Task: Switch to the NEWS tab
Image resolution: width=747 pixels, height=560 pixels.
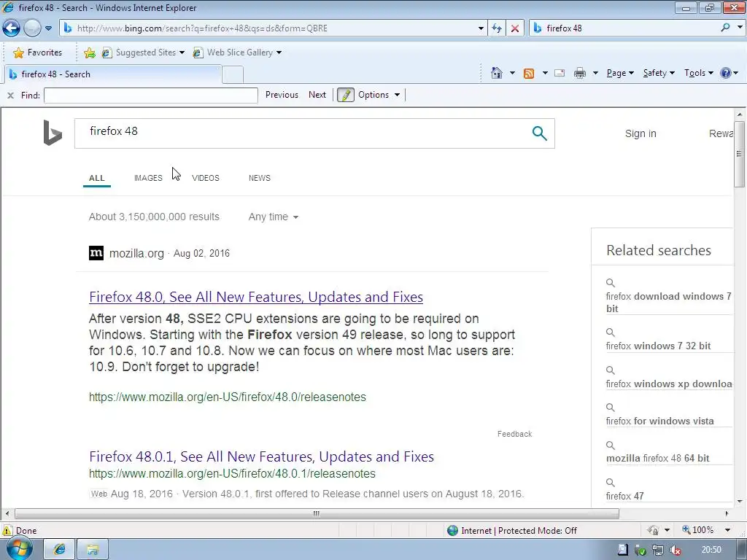Action: coord(259,178)
